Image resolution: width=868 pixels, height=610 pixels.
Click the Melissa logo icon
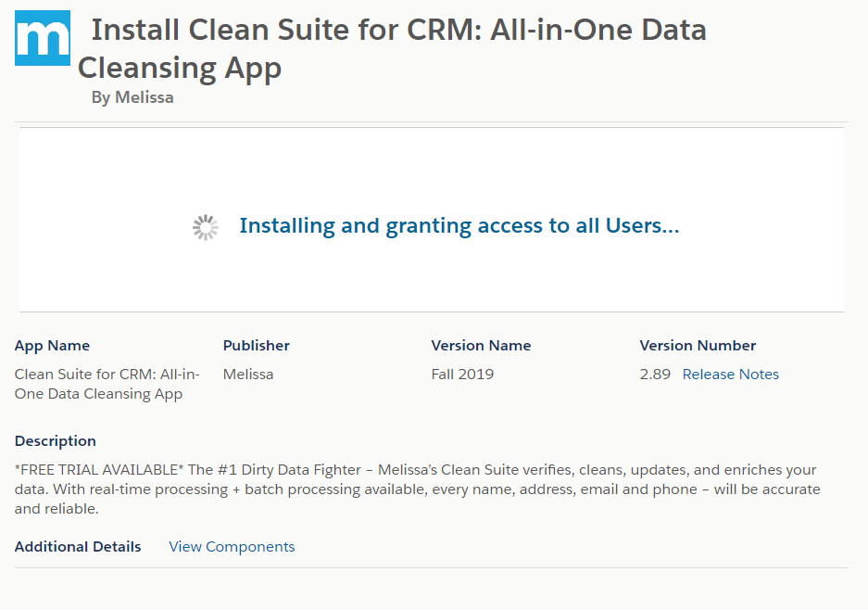point(43,39)
